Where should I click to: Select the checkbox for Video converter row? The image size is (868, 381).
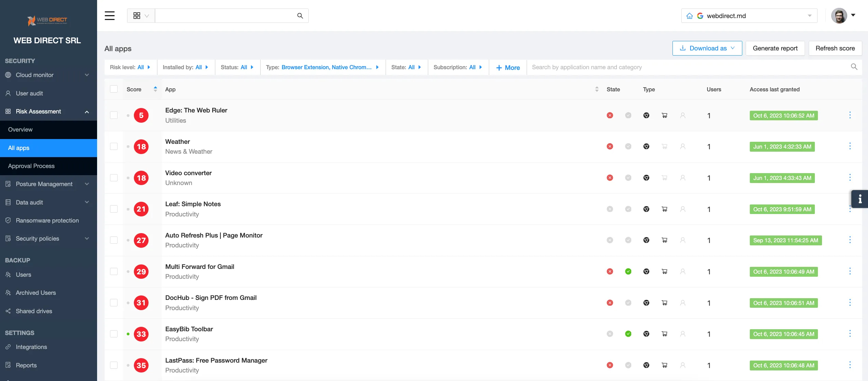click(x=114, y=178)
